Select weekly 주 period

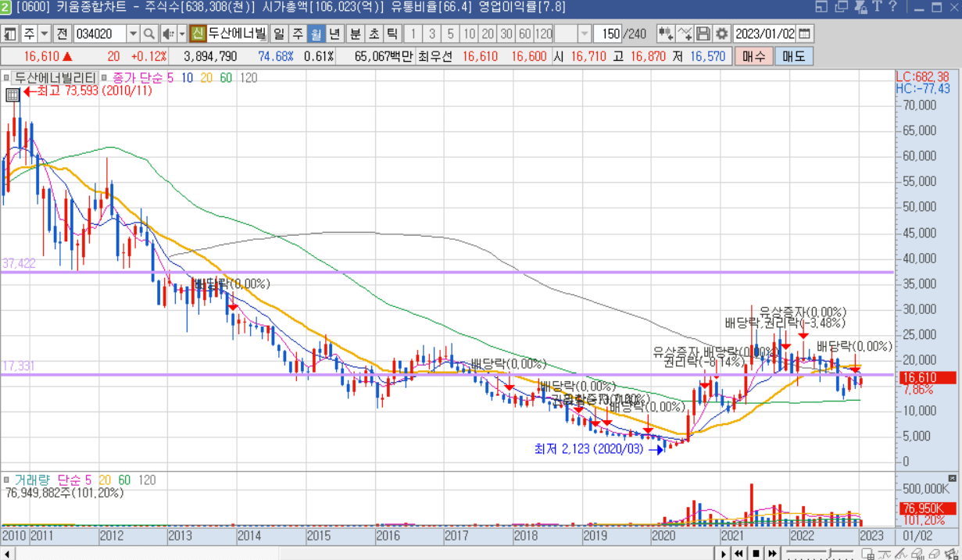(298, 34)
